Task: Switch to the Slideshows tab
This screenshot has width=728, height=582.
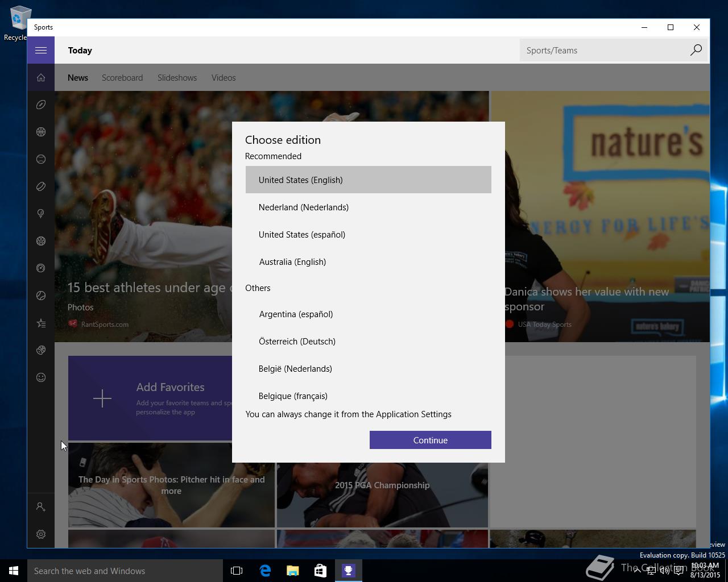Action: [177, 78]
